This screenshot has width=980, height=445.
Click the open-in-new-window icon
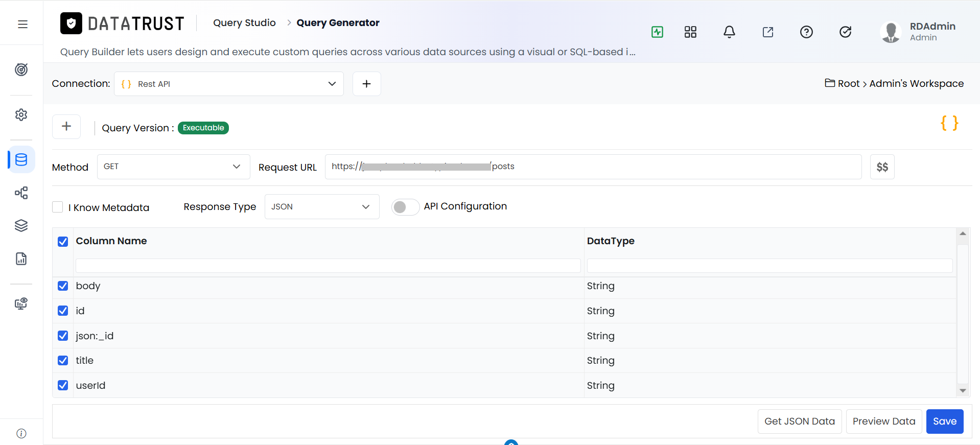tap(768, 32)
